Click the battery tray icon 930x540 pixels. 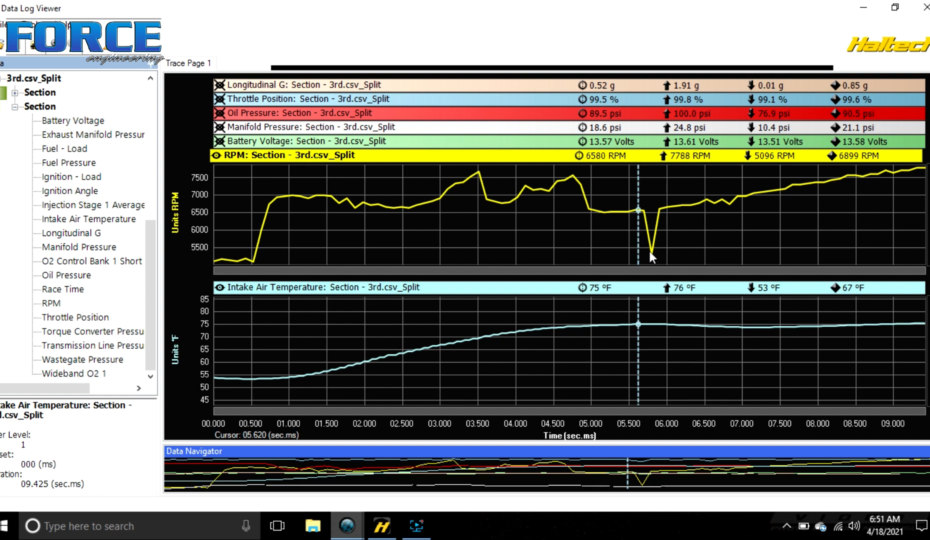click(804, 526)
